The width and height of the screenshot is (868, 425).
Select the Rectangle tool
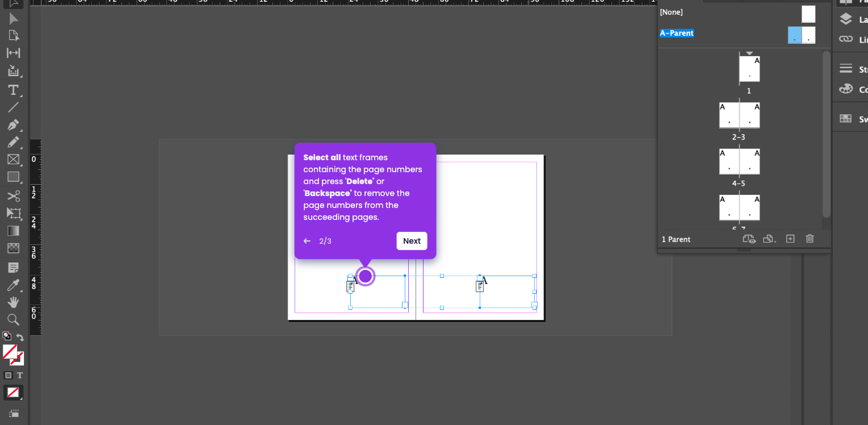13,177
